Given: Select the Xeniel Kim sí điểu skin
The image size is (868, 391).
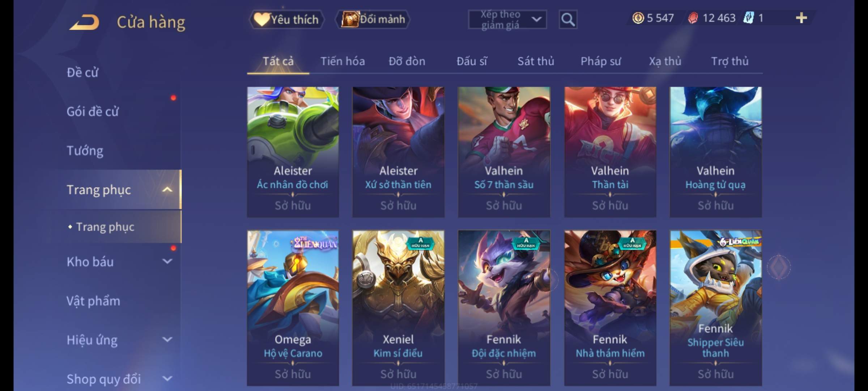Looking at the screenshot, I should click(x=398, y=308).
